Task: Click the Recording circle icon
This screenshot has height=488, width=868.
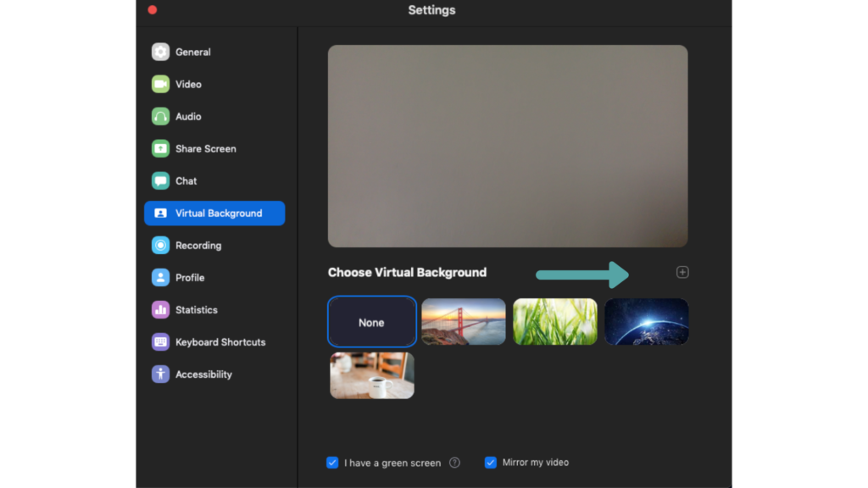Action: click(160, 245)
